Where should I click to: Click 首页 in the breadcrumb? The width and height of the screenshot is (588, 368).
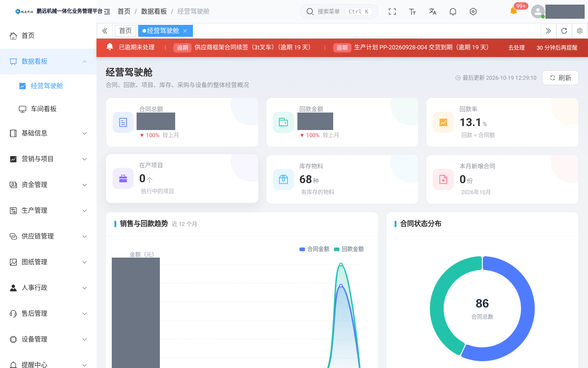coord(124,11)
